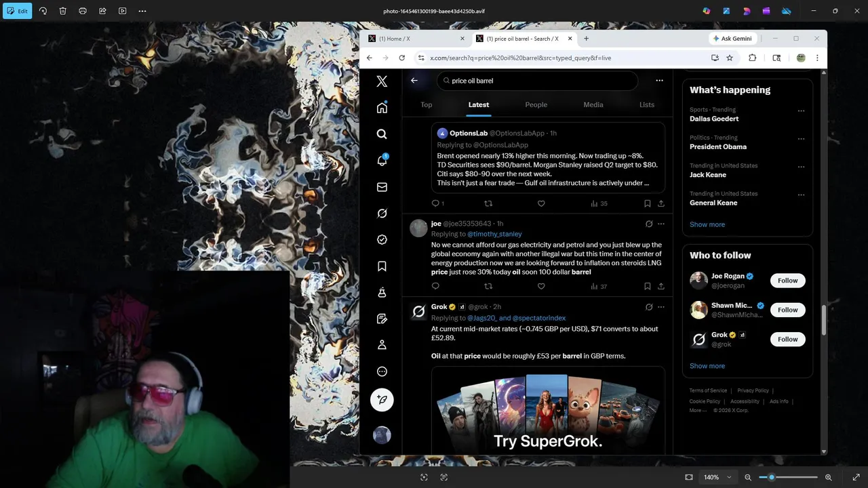868x488 pixels.
Task: Follow Shawn Michaels suggestion
Action: [788, 310]
